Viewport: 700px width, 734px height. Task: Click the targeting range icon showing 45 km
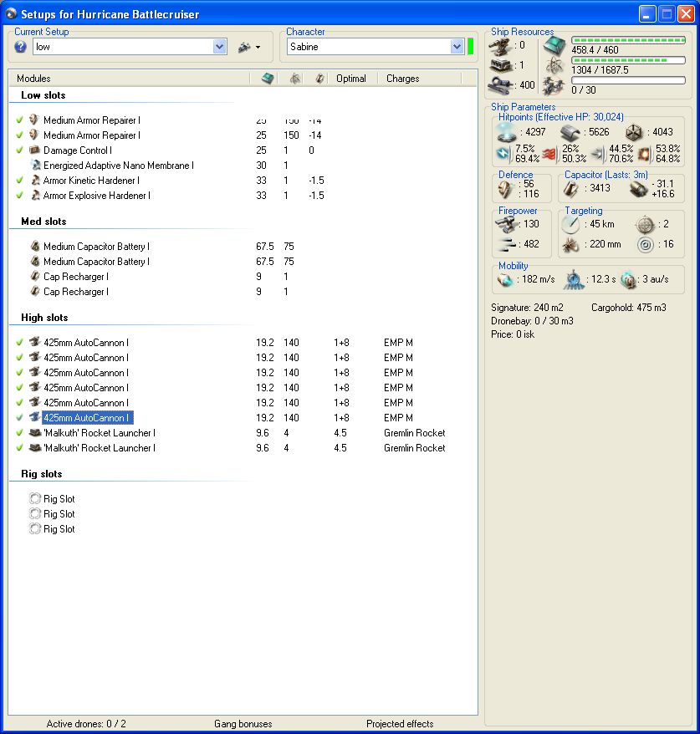[x=570, y=225]
